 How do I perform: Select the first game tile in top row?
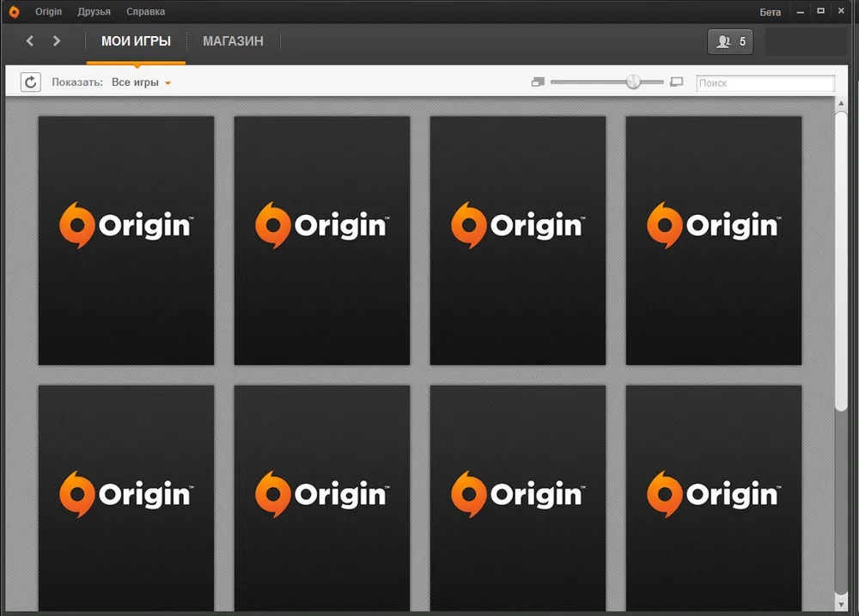coord(126,241)
